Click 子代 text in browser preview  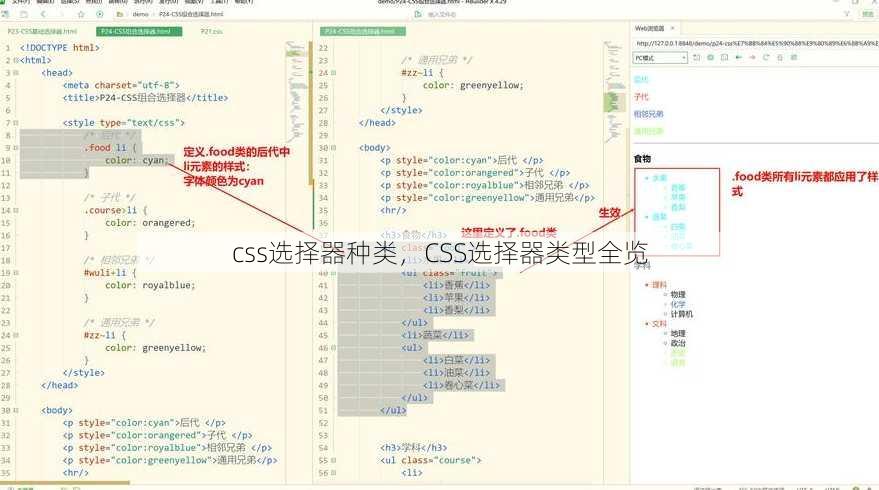[x=641, y=96]
